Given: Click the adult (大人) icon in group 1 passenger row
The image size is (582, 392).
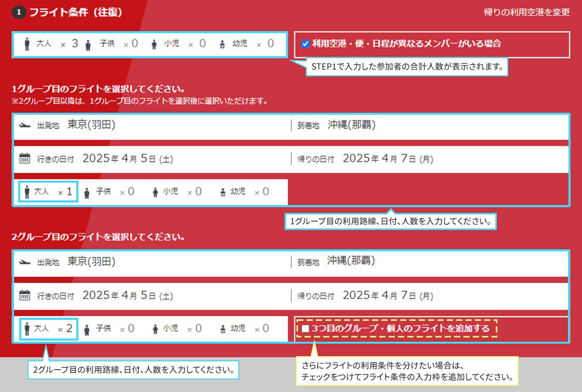Looking at the screenshot, I should pos(26,193).
